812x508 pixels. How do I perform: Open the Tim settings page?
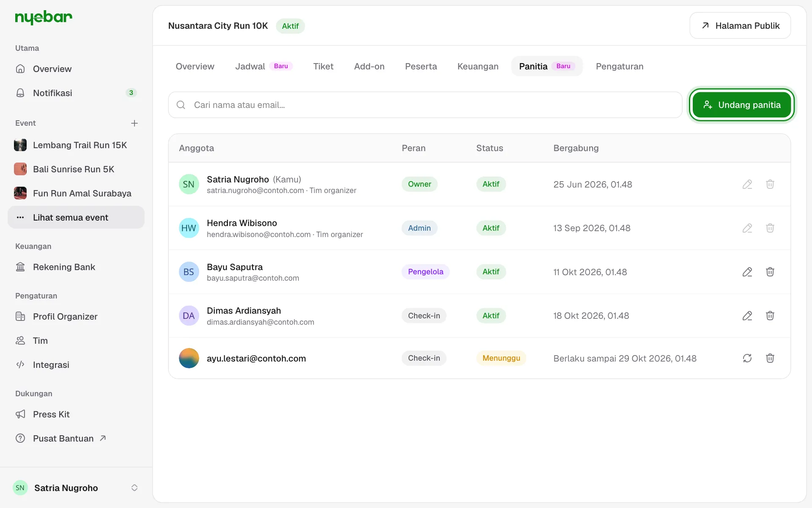click(76, 341)
